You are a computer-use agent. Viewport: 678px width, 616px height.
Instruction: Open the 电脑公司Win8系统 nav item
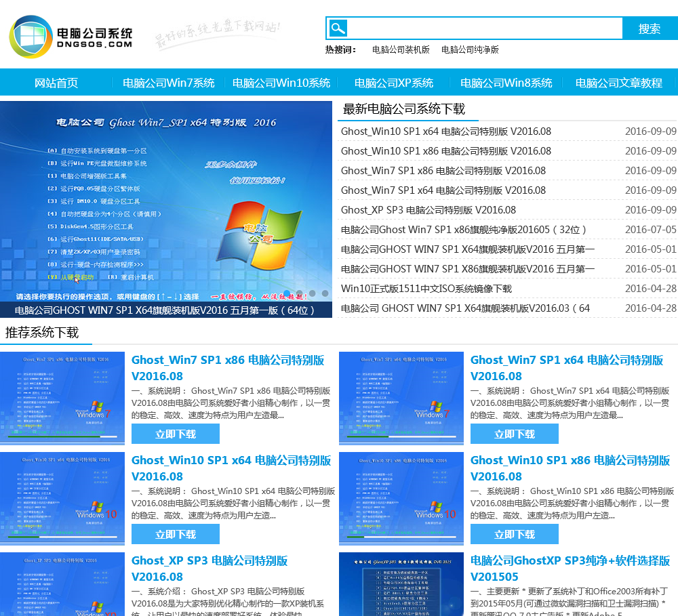click(506, 83)
